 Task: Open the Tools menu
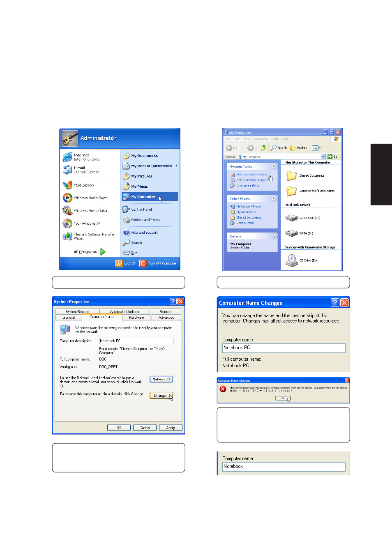(274, 139)
